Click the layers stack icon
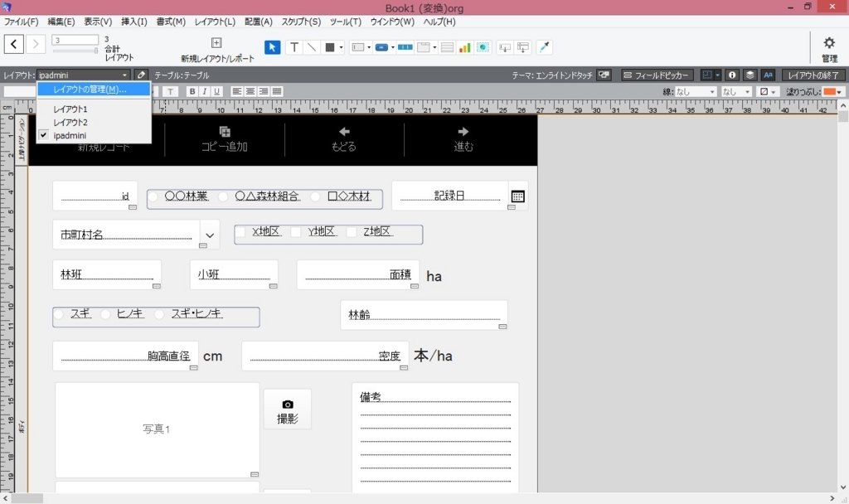The width and height of the screenshot is (849, 504). pos(750,75)
